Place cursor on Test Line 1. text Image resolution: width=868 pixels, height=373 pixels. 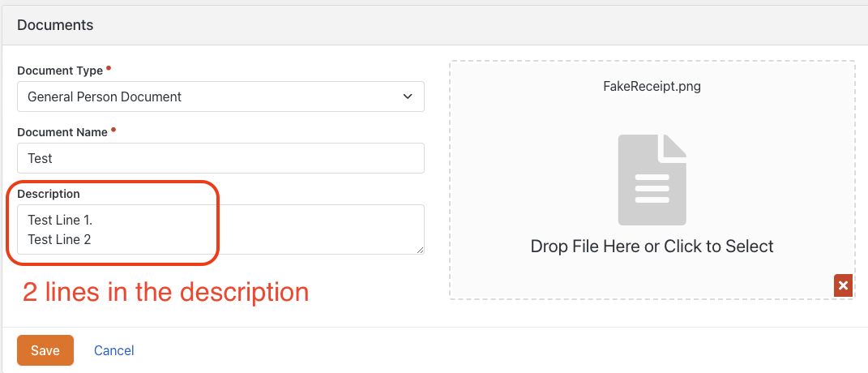pyautogui.click(x=60, y=220)
